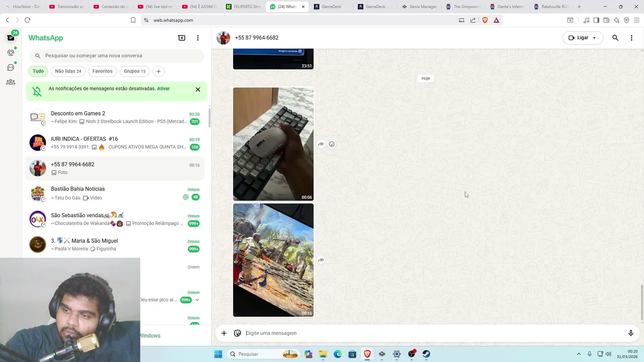
Task: Open Desconto em Games 2 chat
Action: pos(115,118)
